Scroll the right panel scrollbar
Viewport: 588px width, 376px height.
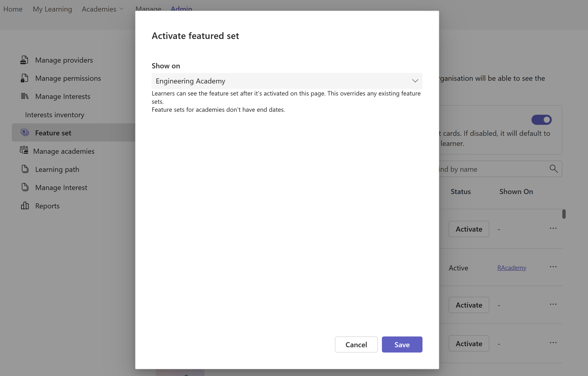(x=564, y=214)
